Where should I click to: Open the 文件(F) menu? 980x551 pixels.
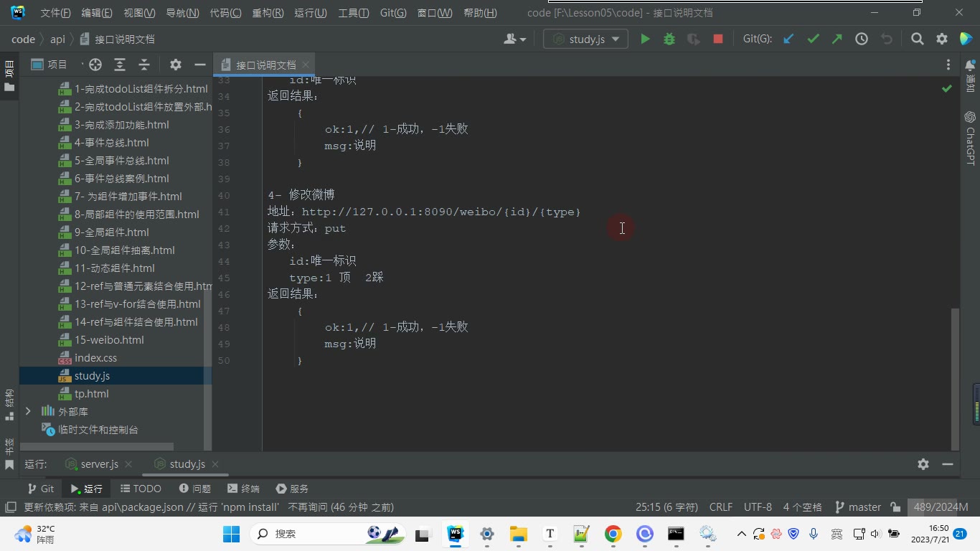point(55,13)
